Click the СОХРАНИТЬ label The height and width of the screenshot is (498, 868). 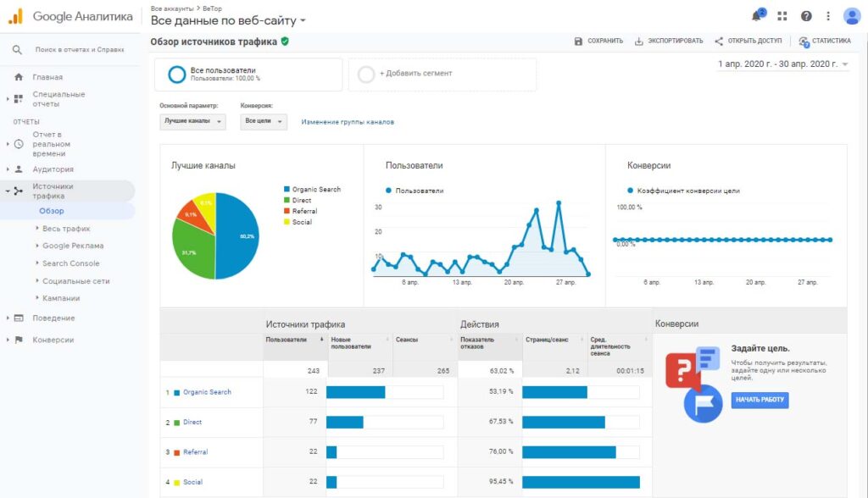pos(605,41)
